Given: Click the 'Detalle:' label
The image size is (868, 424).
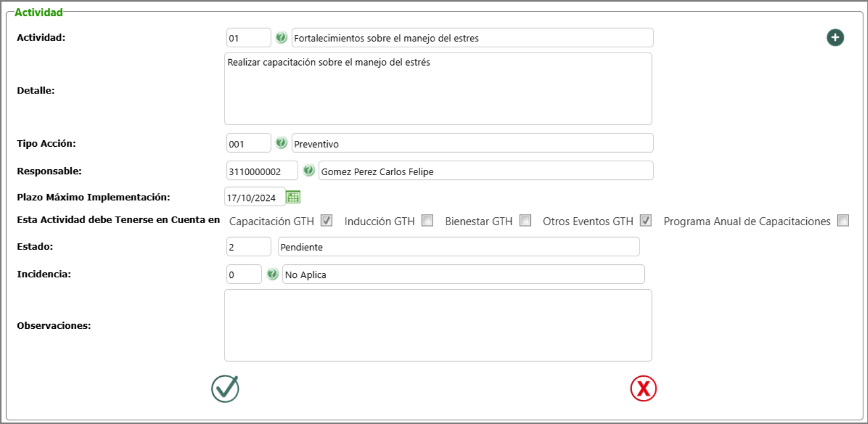Looking at the screenshot, I should click(36, 91).
